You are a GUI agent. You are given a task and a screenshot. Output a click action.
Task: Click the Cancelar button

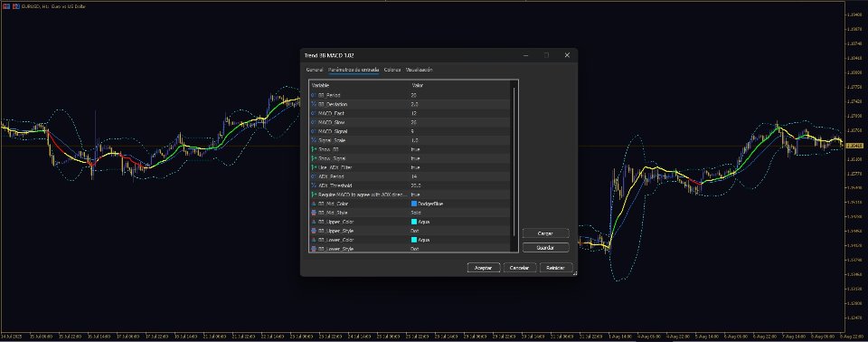520,268
